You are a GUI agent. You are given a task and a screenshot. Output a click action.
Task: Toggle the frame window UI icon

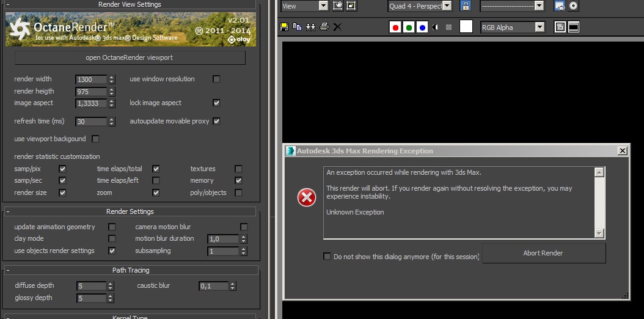tap(574, 27)
